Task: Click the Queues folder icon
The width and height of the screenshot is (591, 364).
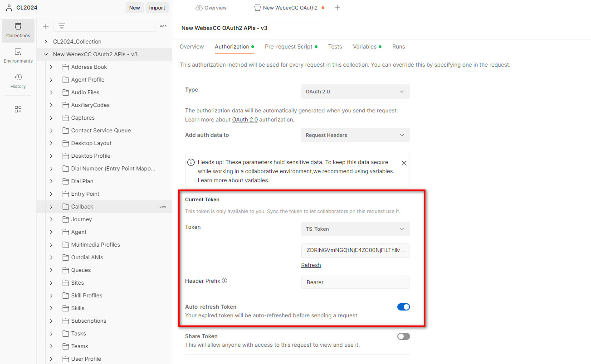Action: 65,270
